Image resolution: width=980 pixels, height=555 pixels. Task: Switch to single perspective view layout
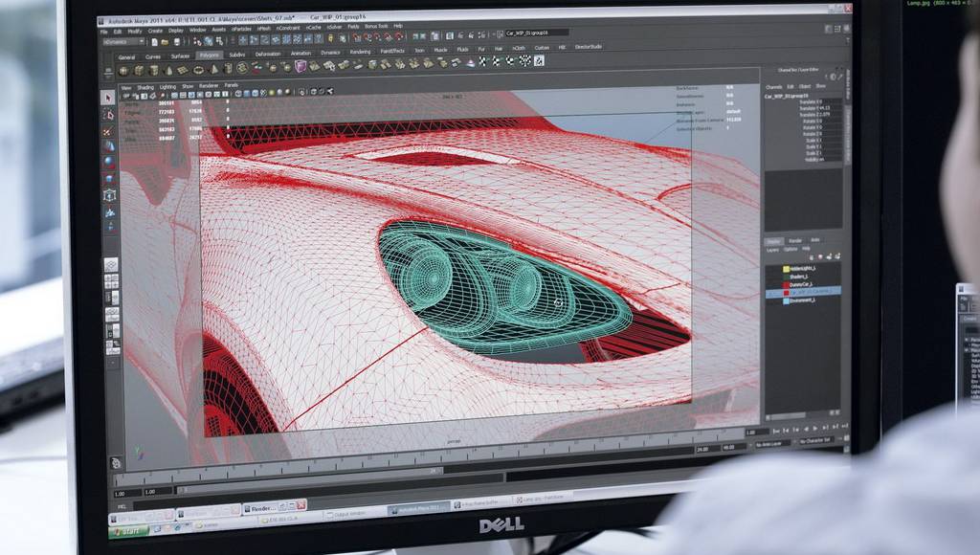coord(111,265)
